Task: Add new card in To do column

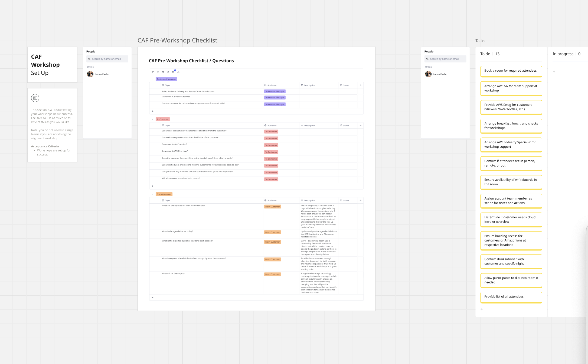Action: pyautogui.click(x=482, y=309)
